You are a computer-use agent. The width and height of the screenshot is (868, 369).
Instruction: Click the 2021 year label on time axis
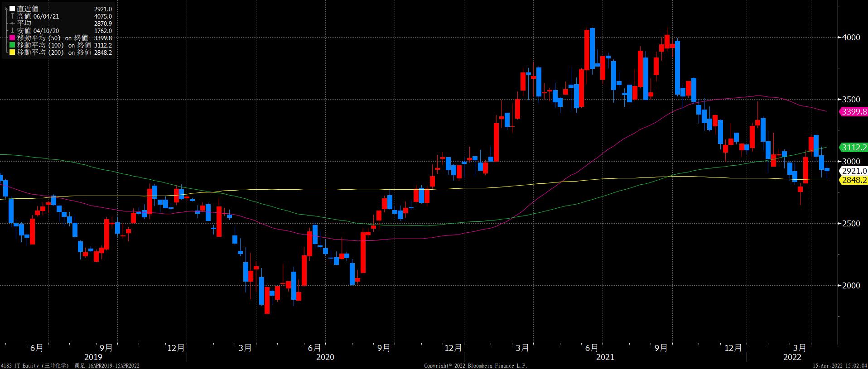(x=605, y=357)
